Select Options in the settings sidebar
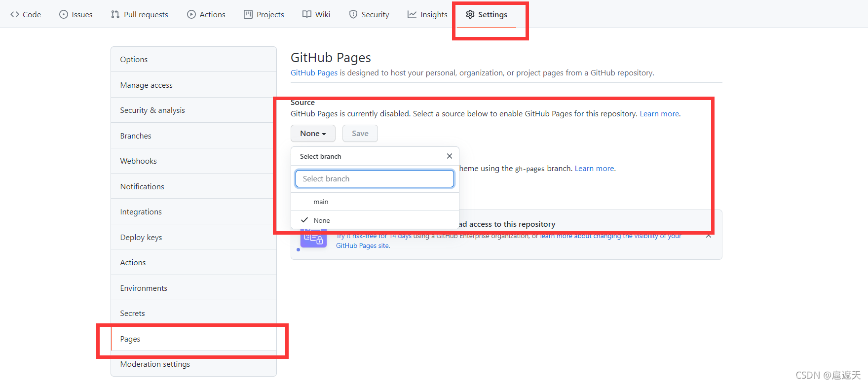Image resolution: width=868 pixels, height=384 pixels. [x=193, y=59]
